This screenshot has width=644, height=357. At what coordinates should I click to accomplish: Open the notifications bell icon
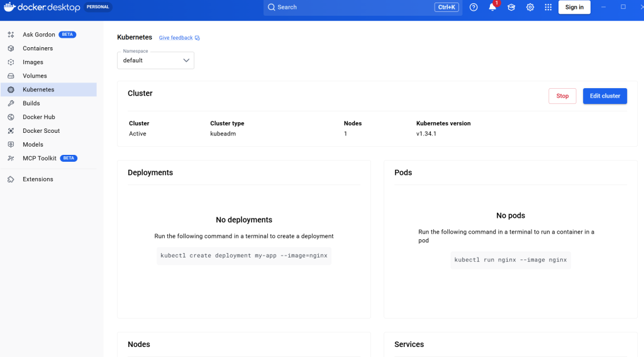(492, 8)
